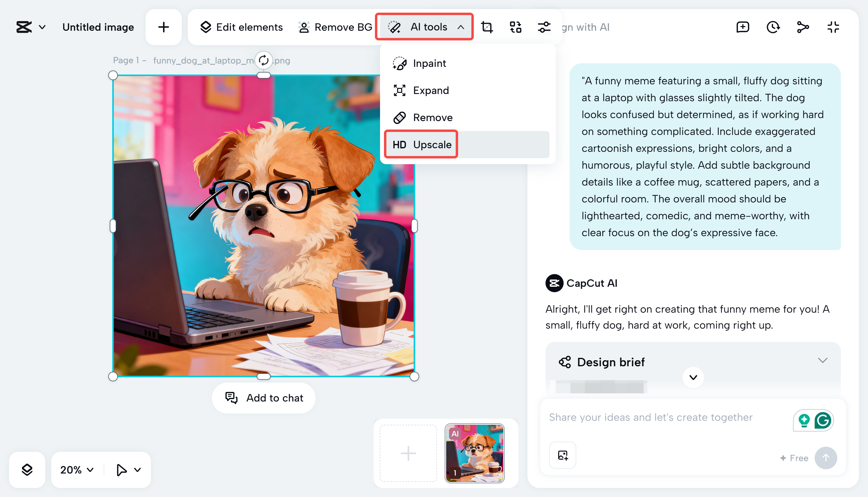Click the share nodes icon
Image resolution: width=868 pixels, height=497 pixels.
(803, 27)
